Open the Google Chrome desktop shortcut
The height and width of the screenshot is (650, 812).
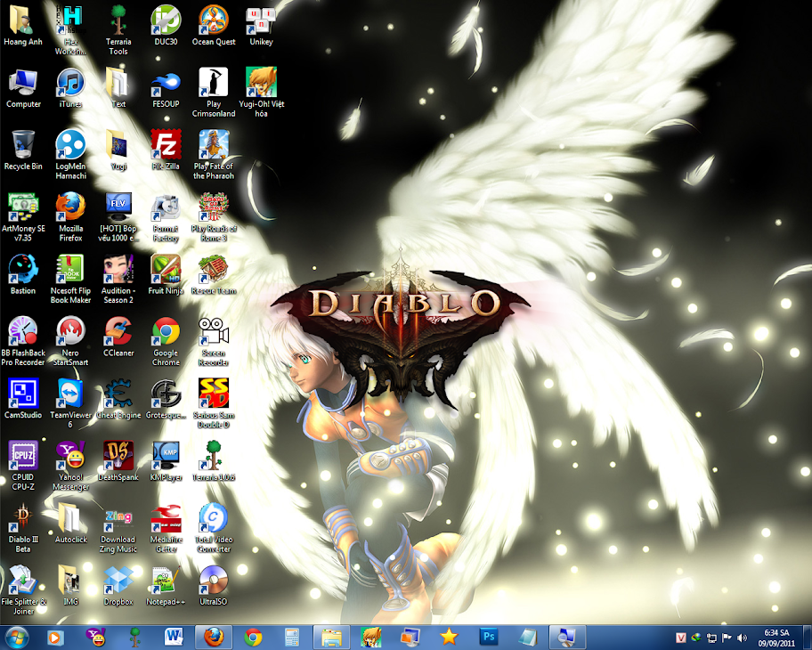(x=166, y=341)
